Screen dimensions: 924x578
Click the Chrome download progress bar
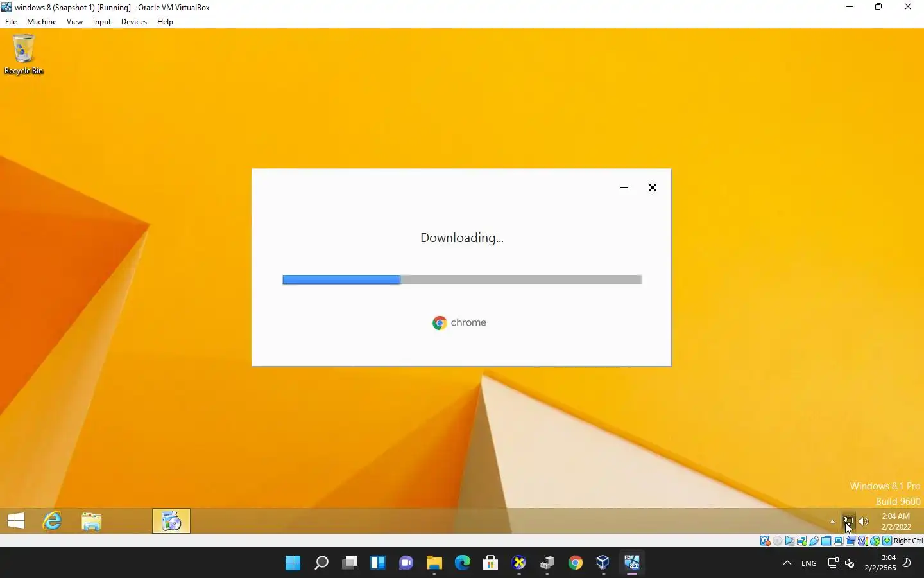462,279
